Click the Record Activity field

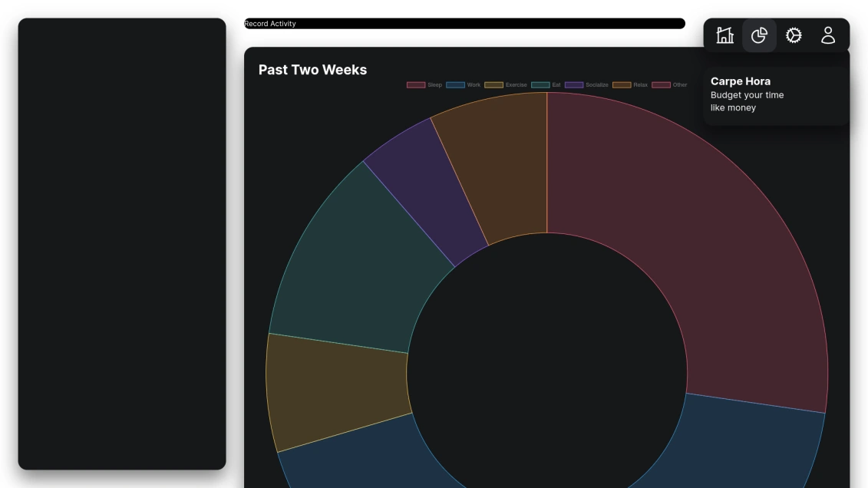[x=464, y=23]
